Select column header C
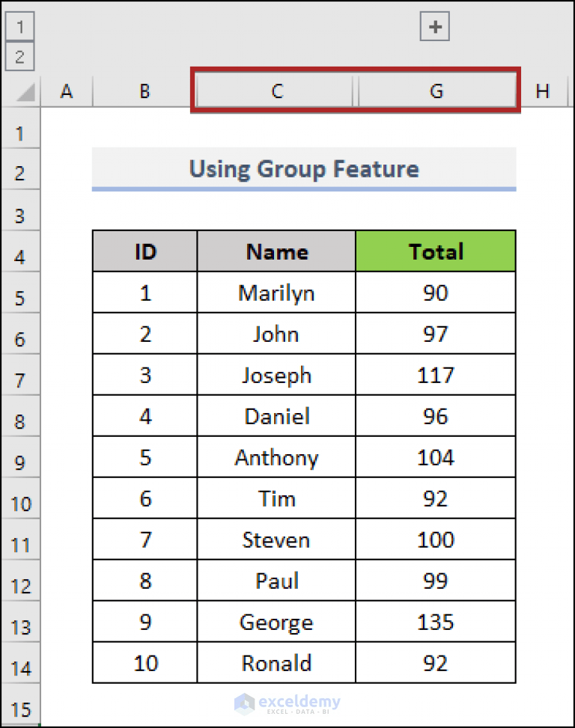The width and height of the screenshot is (575, 728). (276, 91)
